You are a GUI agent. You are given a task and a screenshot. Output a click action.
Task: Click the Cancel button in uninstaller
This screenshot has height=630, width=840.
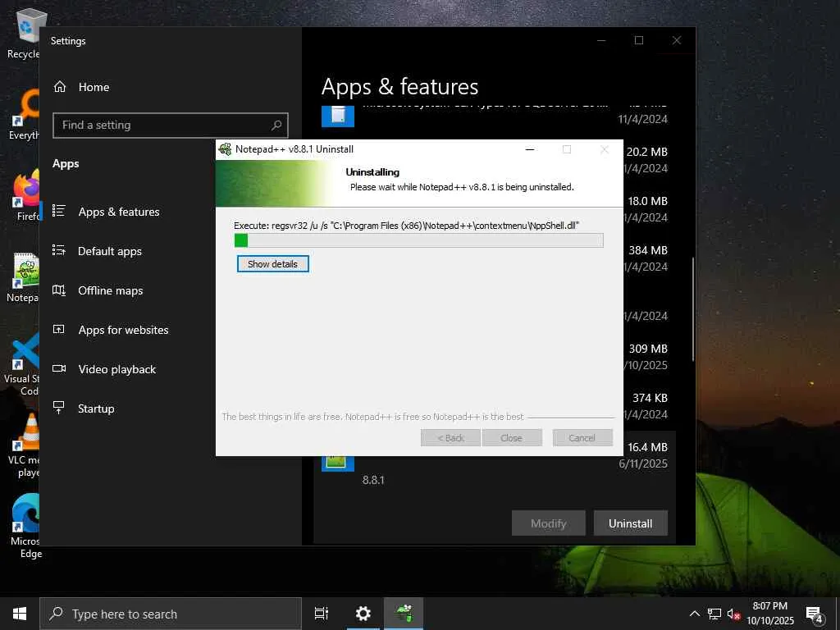click(x=582, y=438)
